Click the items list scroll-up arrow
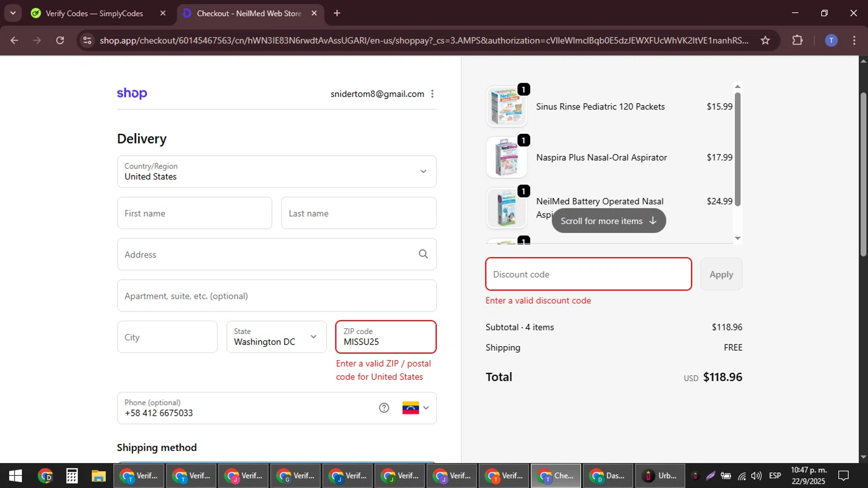The width and height of the screenshot is (868, 488). tap(737, 86)
